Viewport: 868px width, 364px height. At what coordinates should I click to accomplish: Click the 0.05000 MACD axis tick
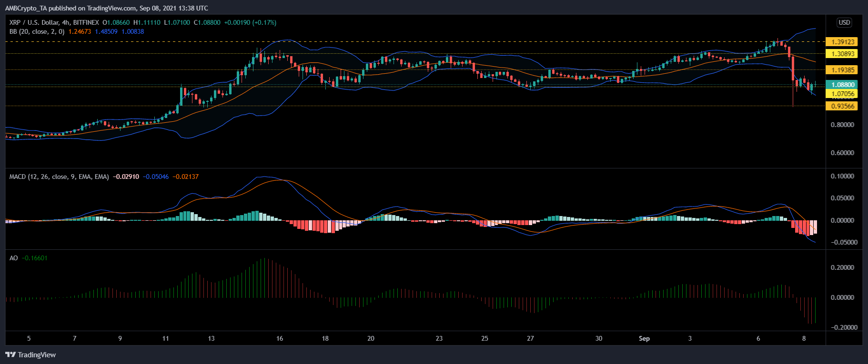pyautogui.click(x=842, y=198)
